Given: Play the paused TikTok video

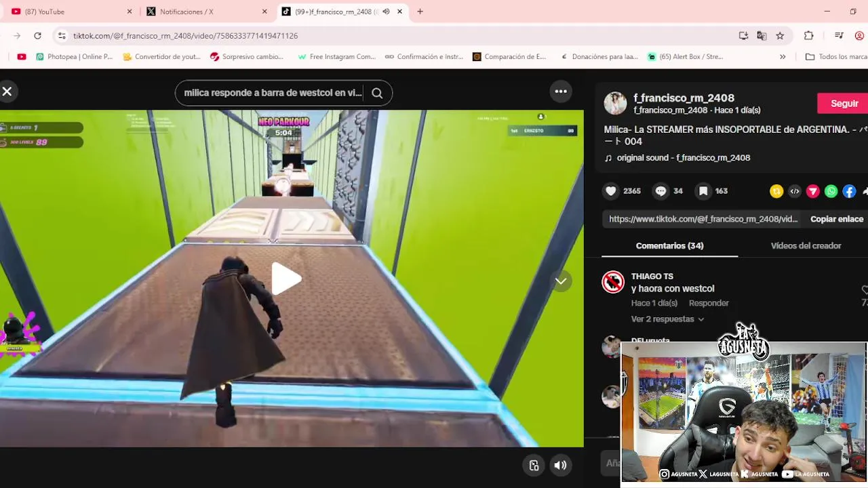Looking at the screenshot, I should coord(286,279).
